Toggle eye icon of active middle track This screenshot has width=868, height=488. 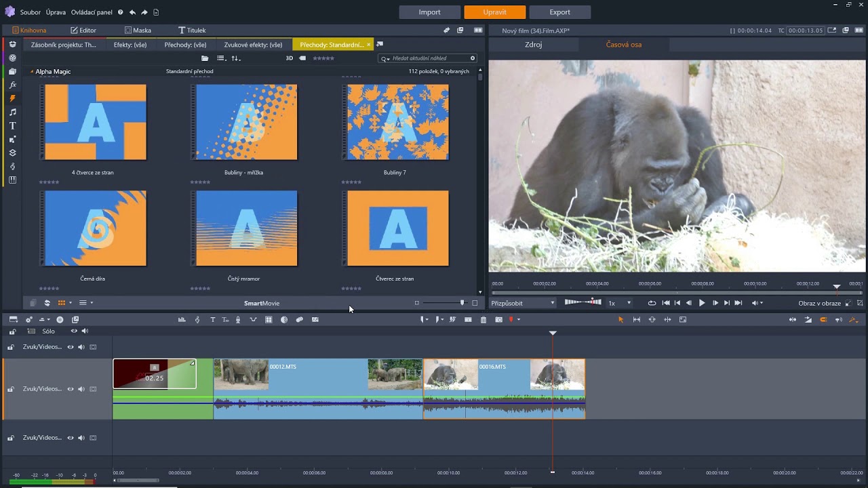(71, 389)
